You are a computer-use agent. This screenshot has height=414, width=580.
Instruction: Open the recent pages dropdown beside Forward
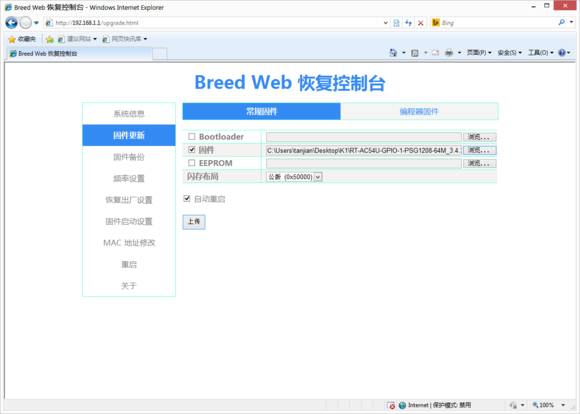[x=36, y=23]
